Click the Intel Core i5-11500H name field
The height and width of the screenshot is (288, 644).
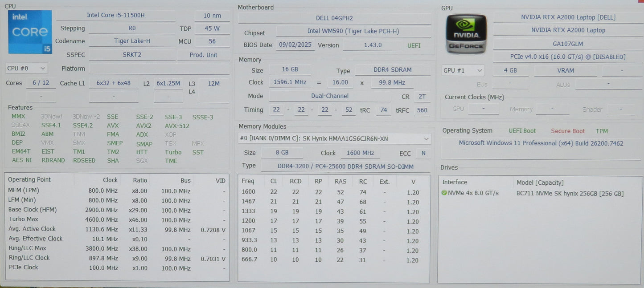(x=115, y=16)
